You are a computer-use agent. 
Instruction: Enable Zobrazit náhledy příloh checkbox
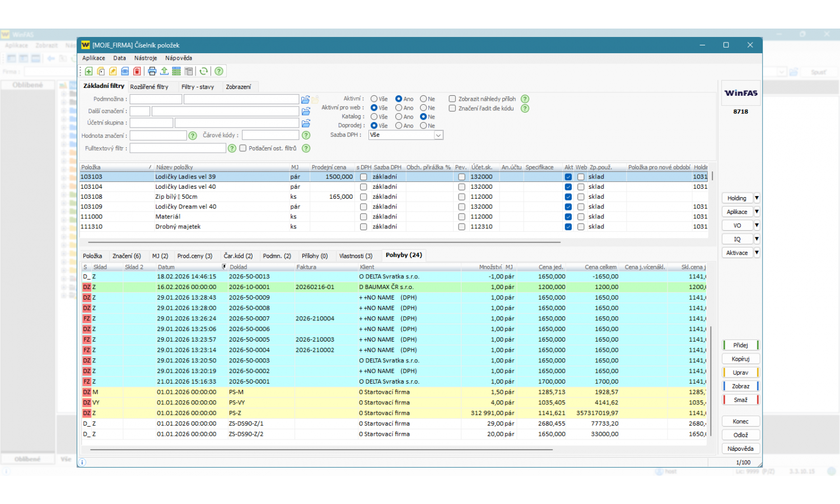(452, 99)
